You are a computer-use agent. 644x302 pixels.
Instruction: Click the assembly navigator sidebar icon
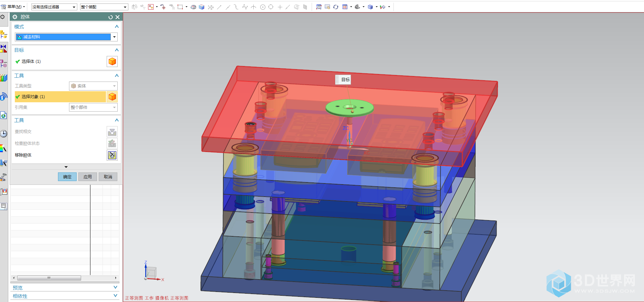click(x=3, y=35)
